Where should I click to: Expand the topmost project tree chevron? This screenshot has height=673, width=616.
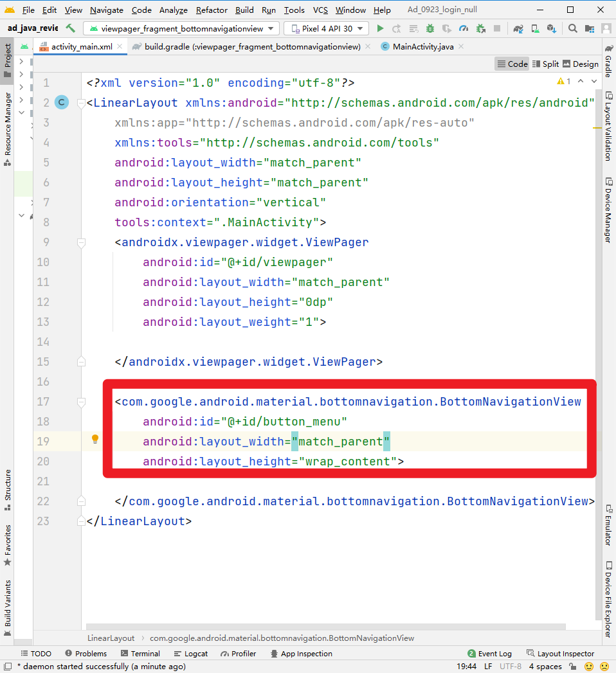coord(21,61)
